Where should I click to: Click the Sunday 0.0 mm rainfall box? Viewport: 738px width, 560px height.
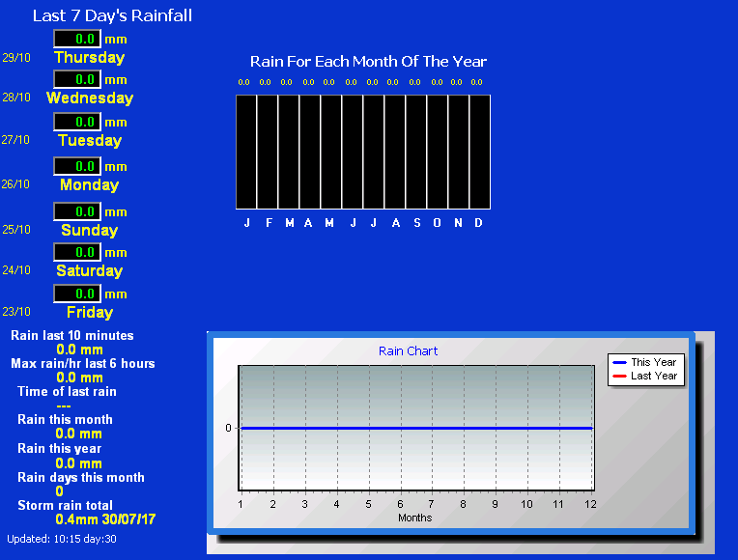point(77,211)
